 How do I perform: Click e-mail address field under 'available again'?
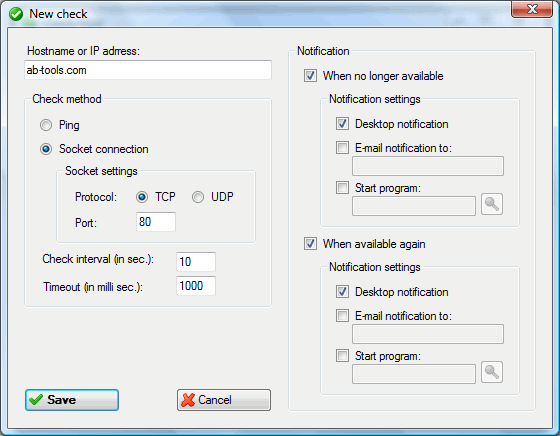click(x=428, y=334)
